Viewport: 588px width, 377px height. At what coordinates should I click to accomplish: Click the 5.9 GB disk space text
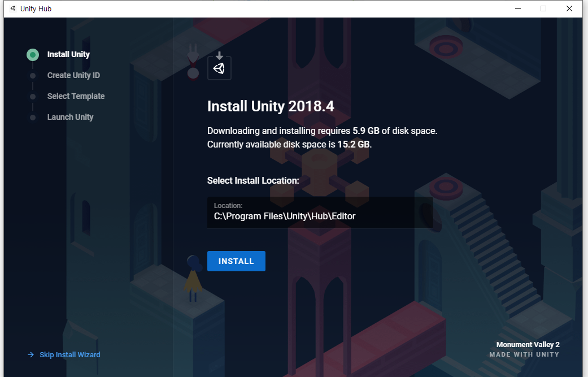coord(365,131)
